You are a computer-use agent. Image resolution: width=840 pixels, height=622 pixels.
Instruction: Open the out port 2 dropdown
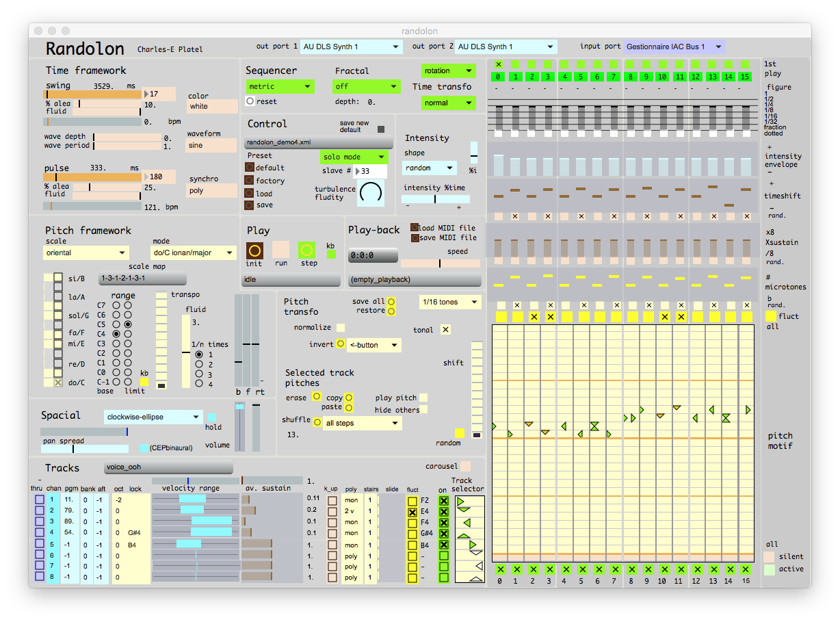pos(506,47)
